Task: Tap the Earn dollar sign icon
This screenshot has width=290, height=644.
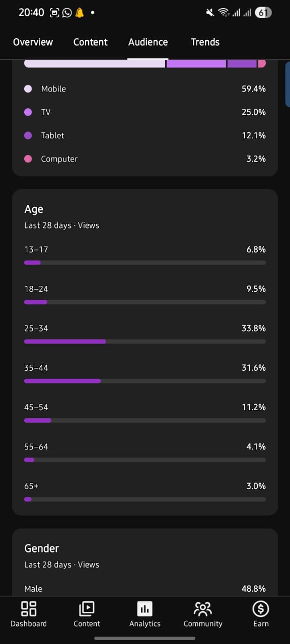Action: click(261, 609)
